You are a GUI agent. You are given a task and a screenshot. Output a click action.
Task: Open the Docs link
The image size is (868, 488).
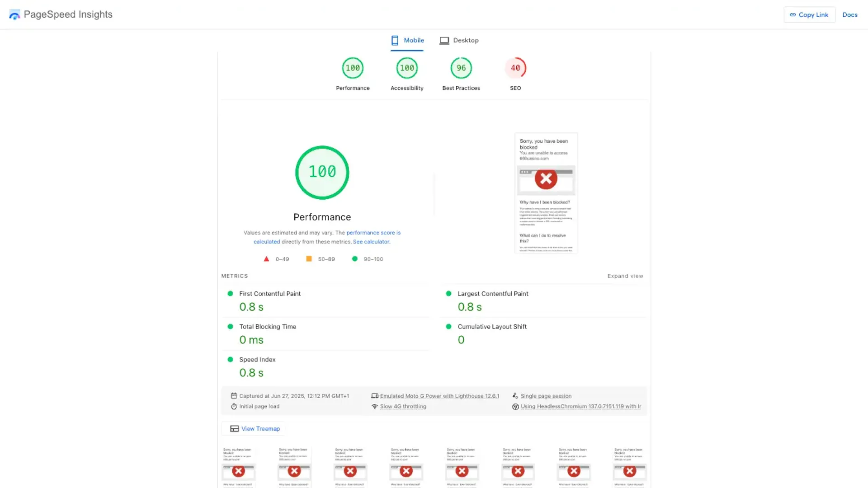click(849, 15)
